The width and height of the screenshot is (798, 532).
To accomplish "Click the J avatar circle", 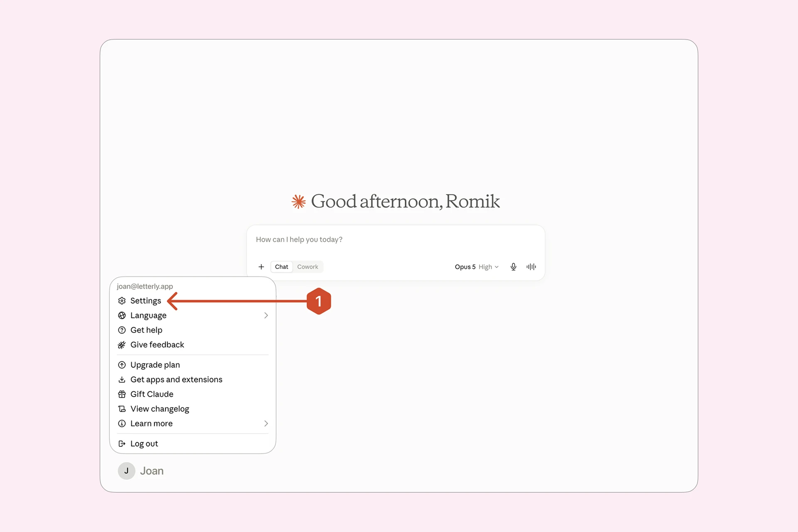I will pyautogui.click(x=126, y=471).
